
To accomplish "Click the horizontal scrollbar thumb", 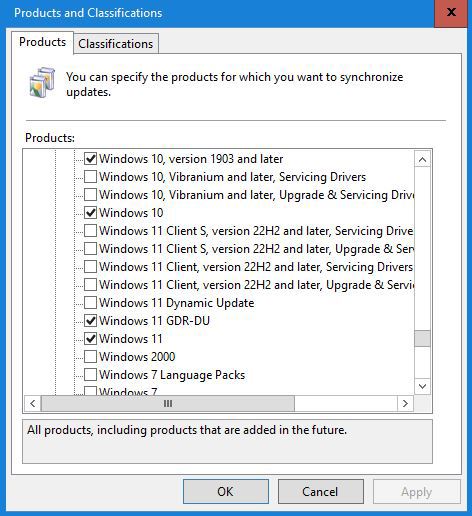I will (168, 403).
